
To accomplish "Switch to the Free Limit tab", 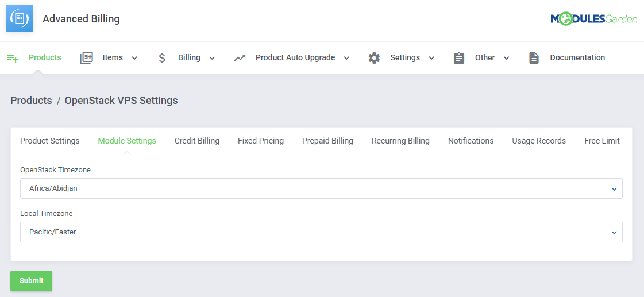I will point(601,141).
